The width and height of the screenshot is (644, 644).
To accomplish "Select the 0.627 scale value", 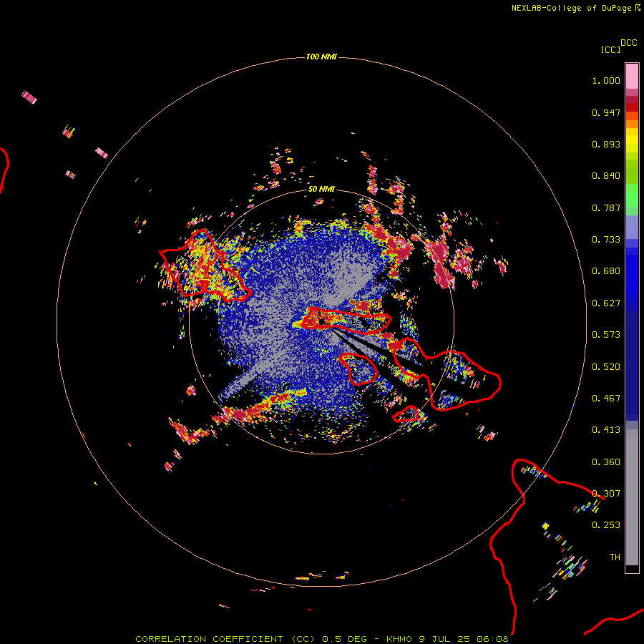I will pyautogui.click(x=606, y=303).
